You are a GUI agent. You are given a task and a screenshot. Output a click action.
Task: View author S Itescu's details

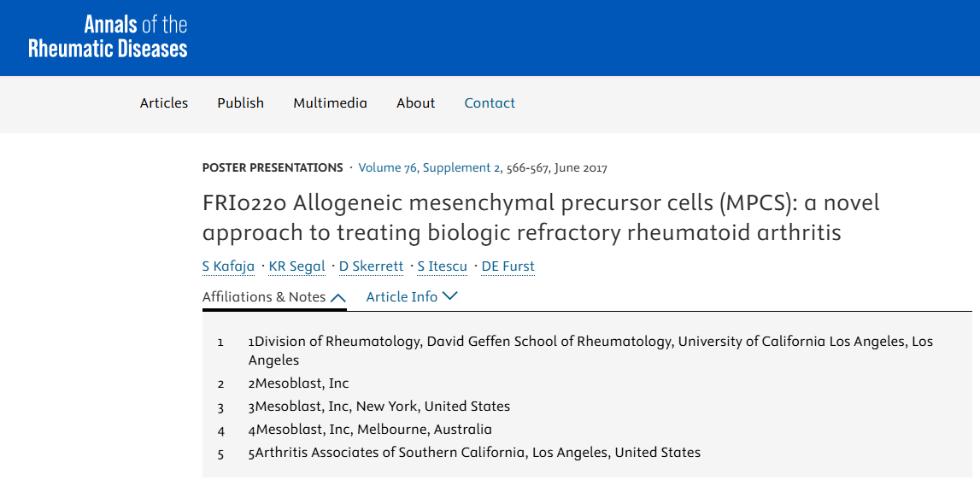442,266
